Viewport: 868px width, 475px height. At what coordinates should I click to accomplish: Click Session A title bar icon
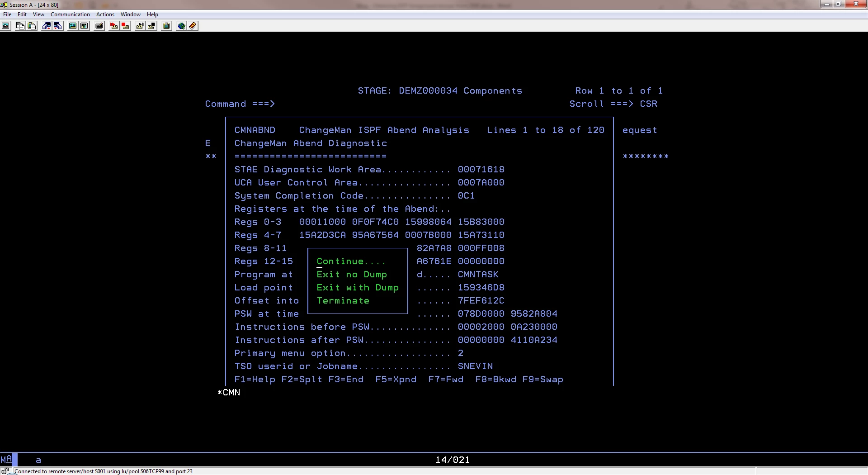(x=4, y=5)
